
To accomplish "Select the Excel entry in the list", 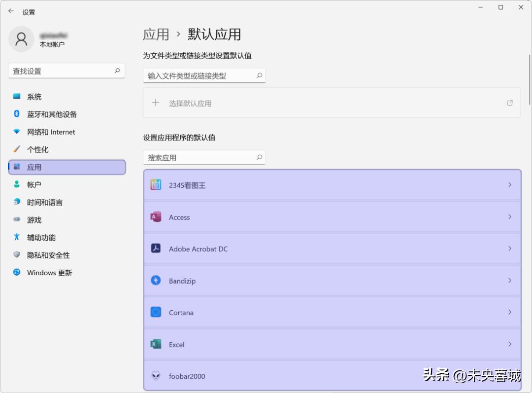I will 331,344.
